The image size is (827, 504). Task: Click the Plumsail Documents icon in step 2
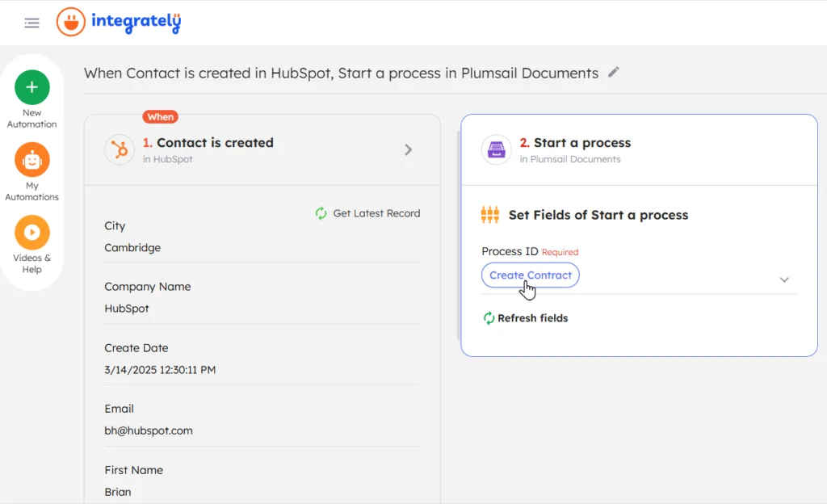point(496,150)
